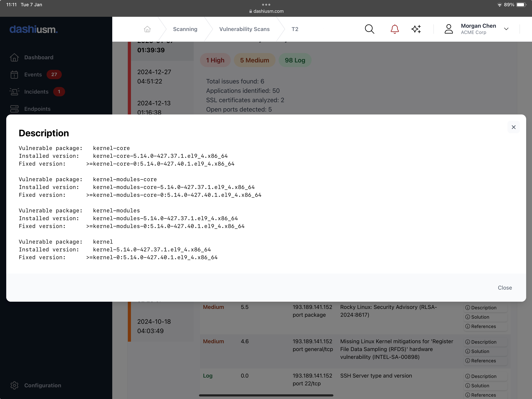Navigate to Incidents section icon

pos(14,91)
